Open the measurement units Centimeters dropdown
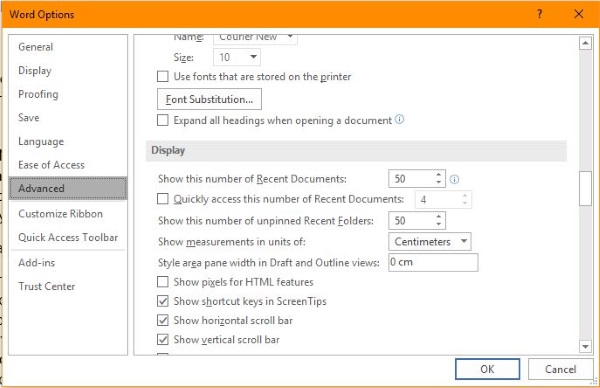 (x=464, y=241)
